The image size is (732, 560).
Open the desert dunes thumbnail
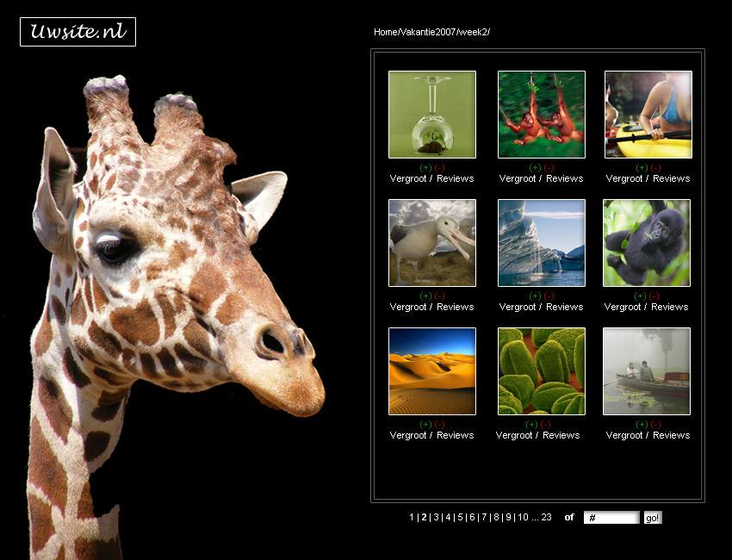tap(432, 371)
